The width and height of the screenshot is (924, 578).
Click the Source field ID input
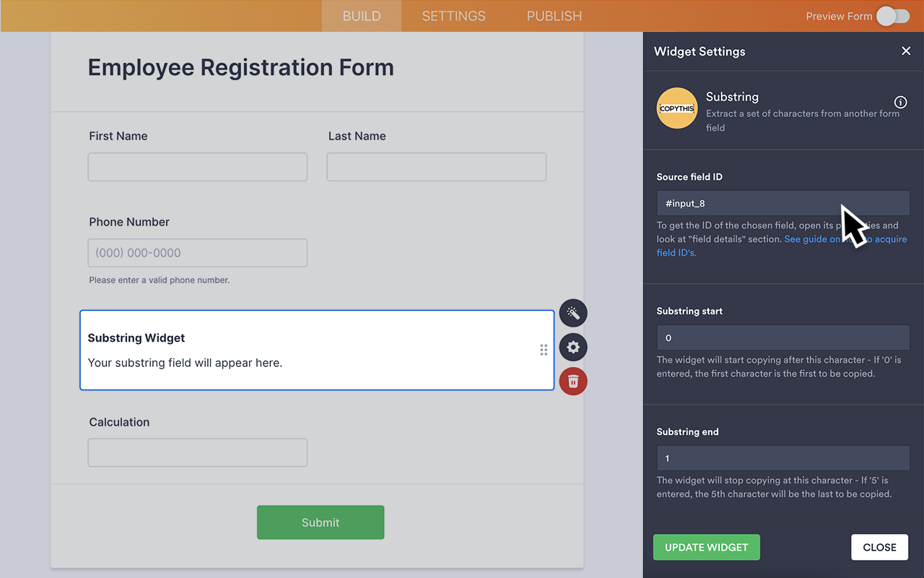pyautogui.click(x=783, y=203)
